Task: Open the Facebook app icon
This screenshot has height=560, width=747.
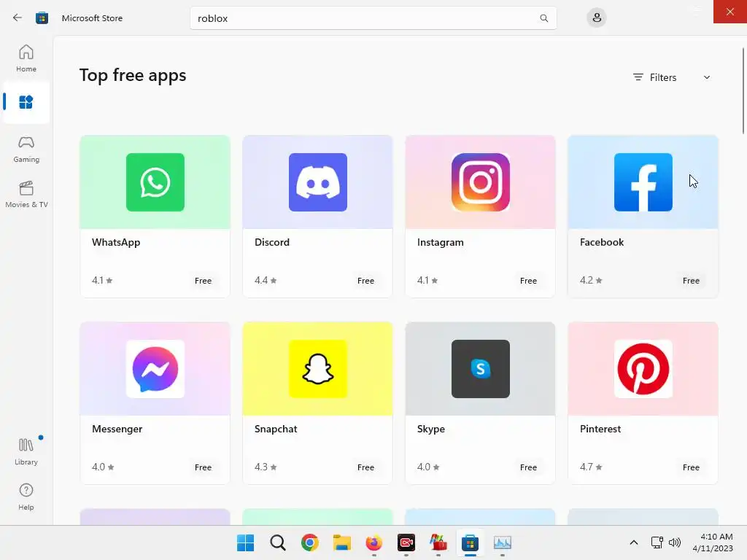Action: (643, 182)
